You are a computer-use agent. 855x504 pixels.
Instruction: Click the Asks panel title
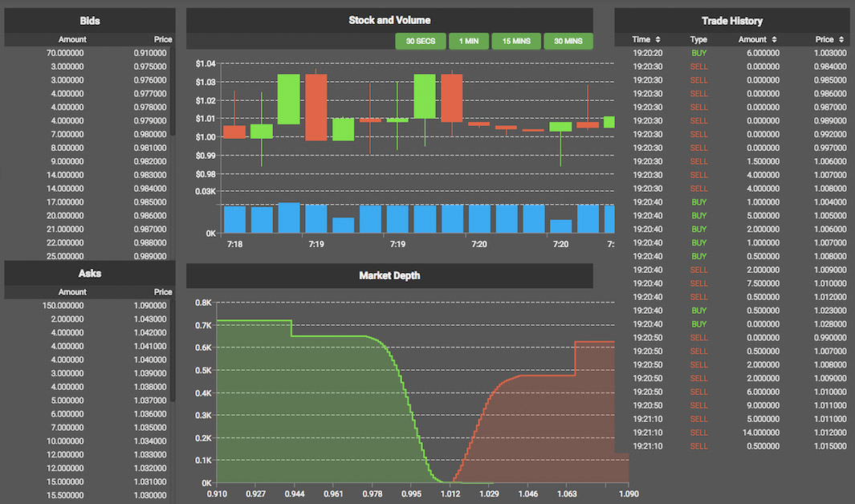tap(90, 274)
